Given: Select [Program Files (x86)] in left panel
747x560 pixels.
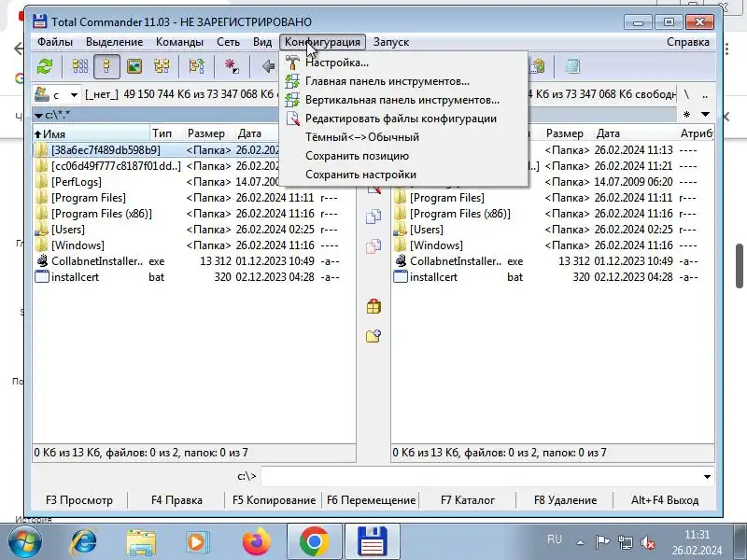Looking at the screenshot, I should 194,214.
